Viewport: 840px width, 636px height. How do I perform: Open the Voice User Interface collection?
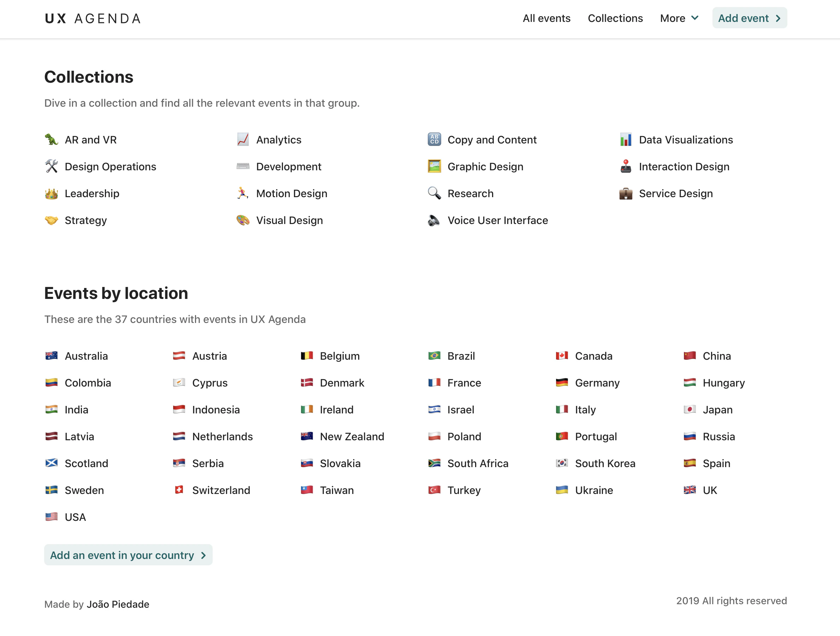497,220
